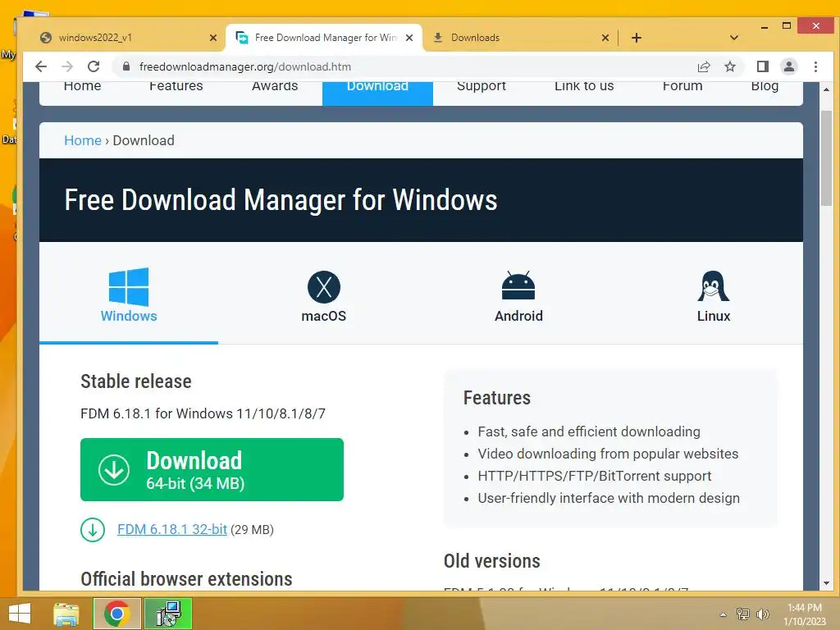Screen dimensions: 840x630
Task: Click the browser back arrow
Action: coord(41,66)
